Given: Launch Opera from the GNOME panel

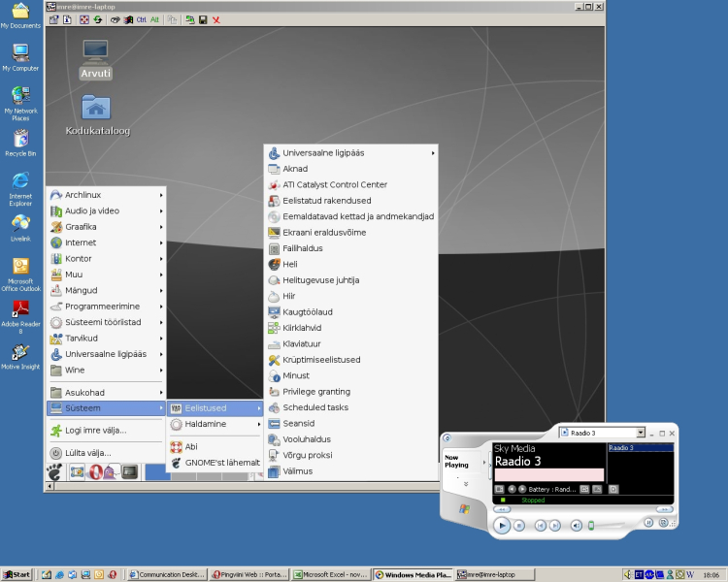Looking at the screenshot, I should point(96,472).
